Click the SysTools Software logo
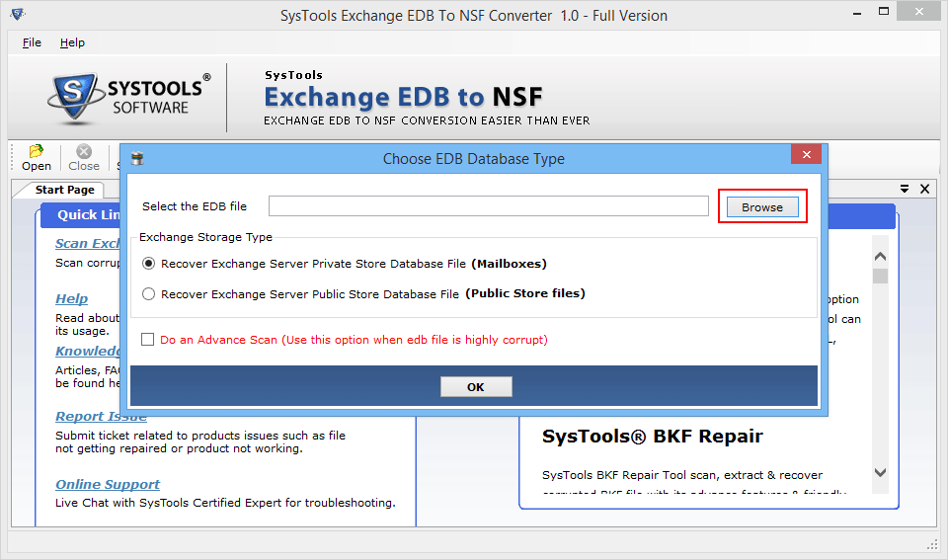This screenshot has height=560, width=948. click(129, 99)
